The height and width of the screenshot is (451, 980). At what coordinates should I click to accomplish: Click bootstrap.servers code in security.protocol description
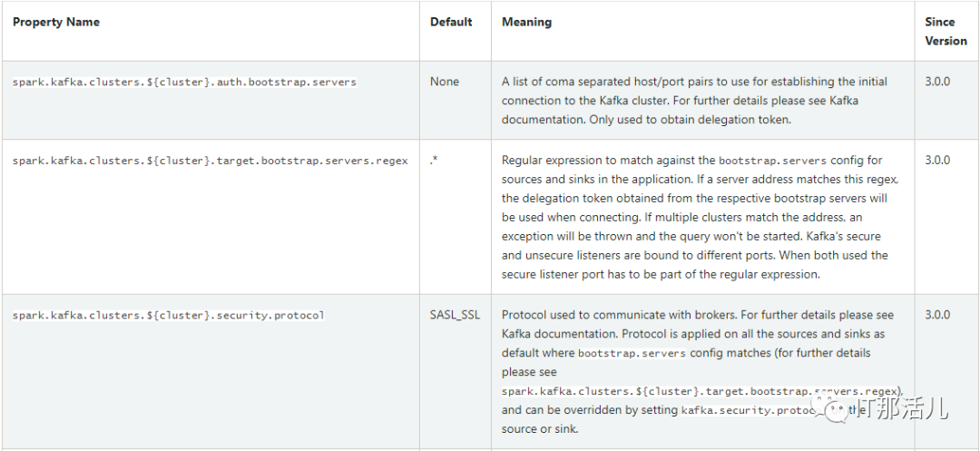click(x=632, y=353)
